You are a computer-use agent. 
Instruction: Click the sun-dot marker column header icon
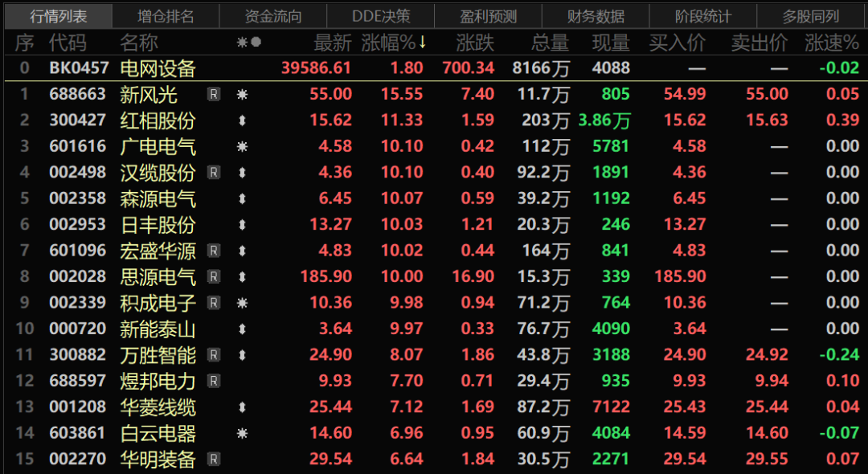(x=248, y=43)
